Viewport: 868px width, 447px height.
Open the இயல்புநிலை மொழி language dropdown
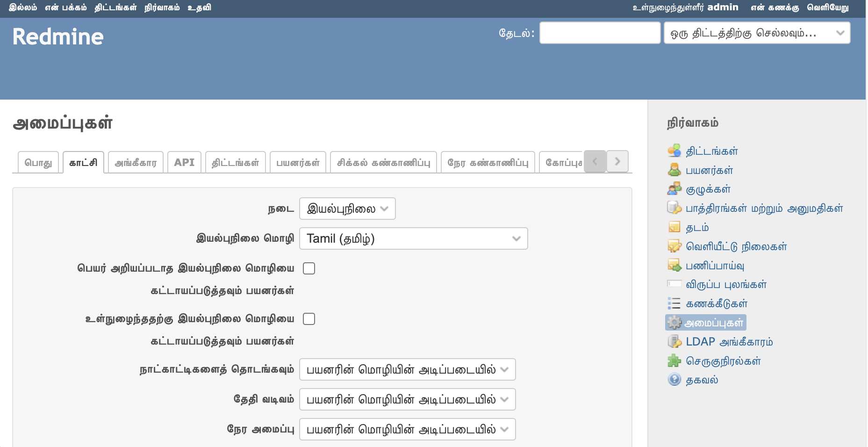[x=413, y=238]
